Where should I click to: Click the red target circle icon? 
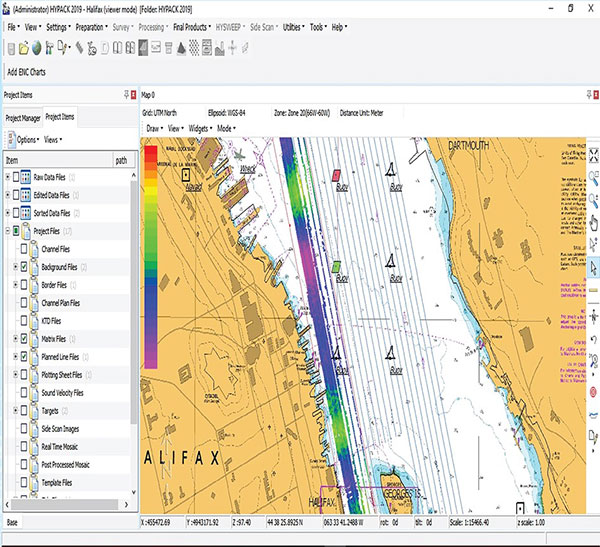pos(593,392)
